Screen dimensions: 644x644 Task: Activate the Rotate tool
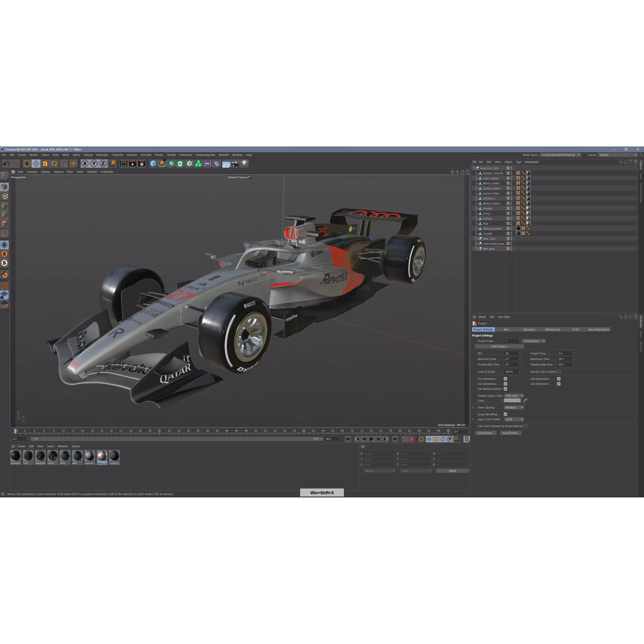pos(54,163)
